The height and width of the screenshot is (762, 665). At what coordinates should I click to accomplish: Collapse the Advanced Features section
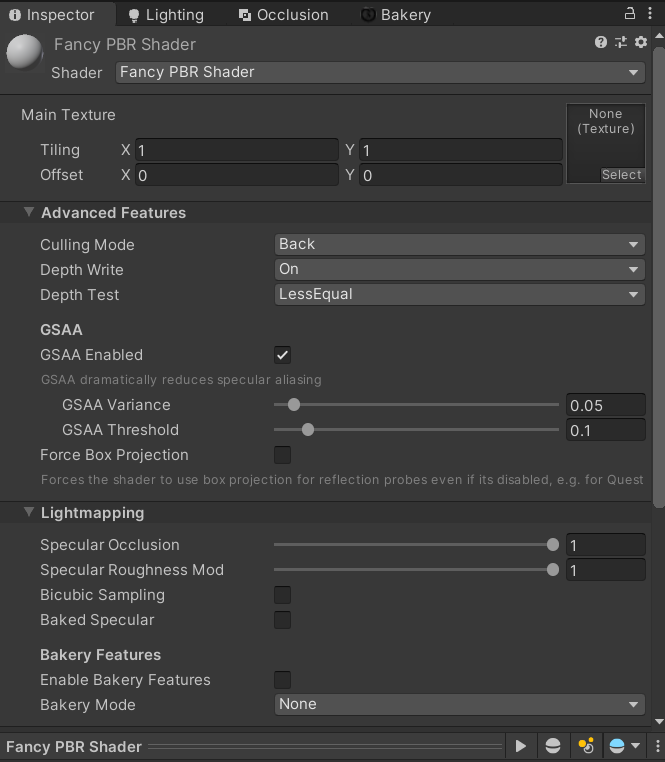pyautogui.click(x=29, y=213)
